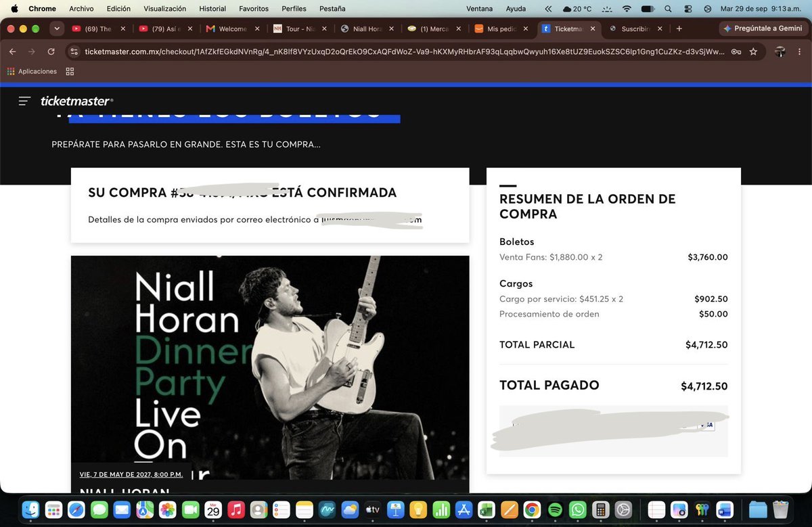This screenshot has width=812, height=527.
Task: Open the Weather 20 °C menu bar item
Action: click(x=577, y=9)
